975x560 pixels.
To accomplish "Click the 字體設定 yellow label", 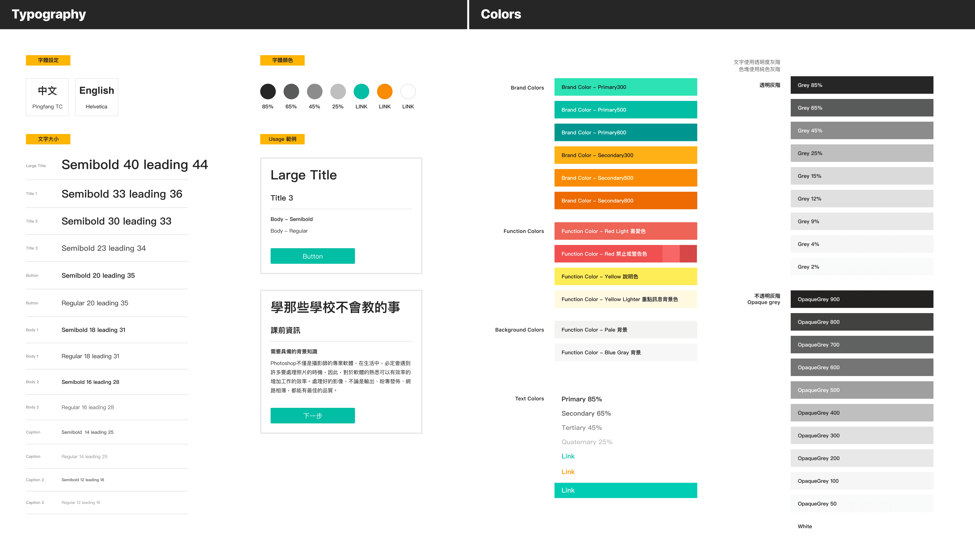I will pos(48,60).
